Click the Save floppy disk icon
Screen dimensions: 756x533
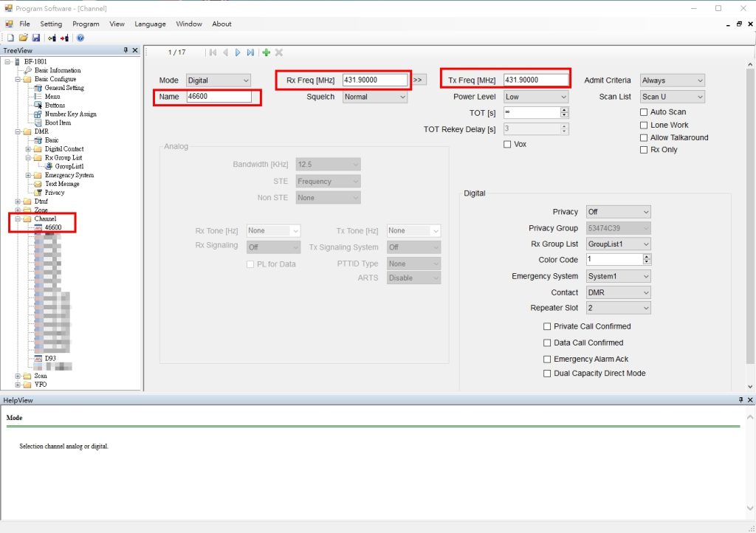tap(35, 38)
